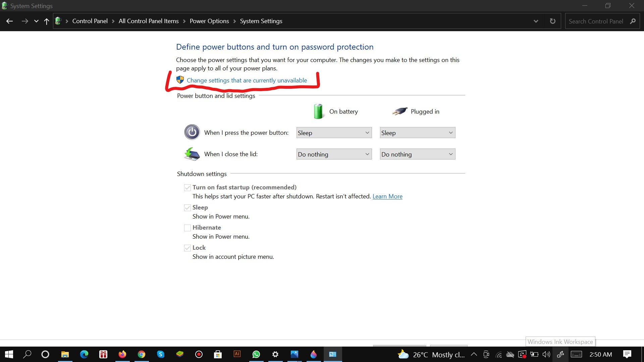Viewport: 644px width, 362px height.
Task: Open Windows Search by clicking magnifier
Action: [26, 354]
